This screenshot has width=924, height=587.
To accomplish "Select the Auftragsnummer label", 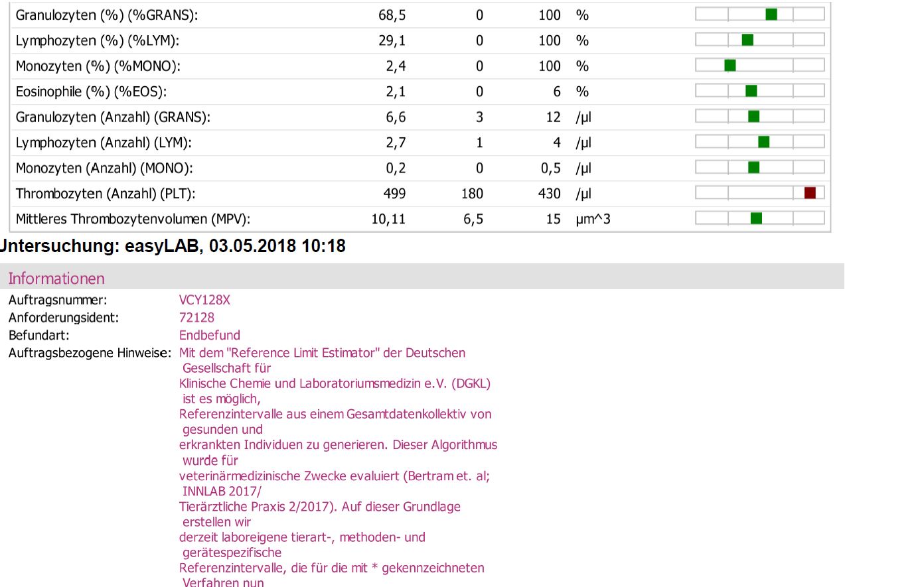I will [58, 300].
